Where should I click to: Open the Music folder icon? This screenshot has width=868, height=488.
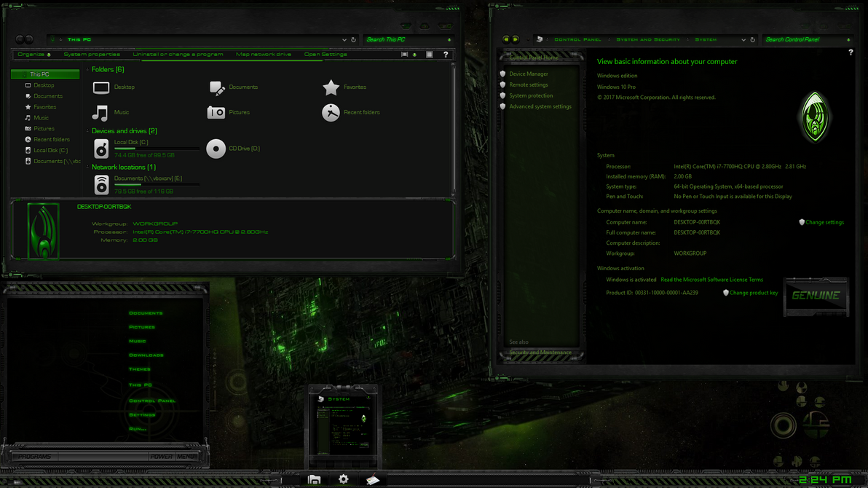100,113
